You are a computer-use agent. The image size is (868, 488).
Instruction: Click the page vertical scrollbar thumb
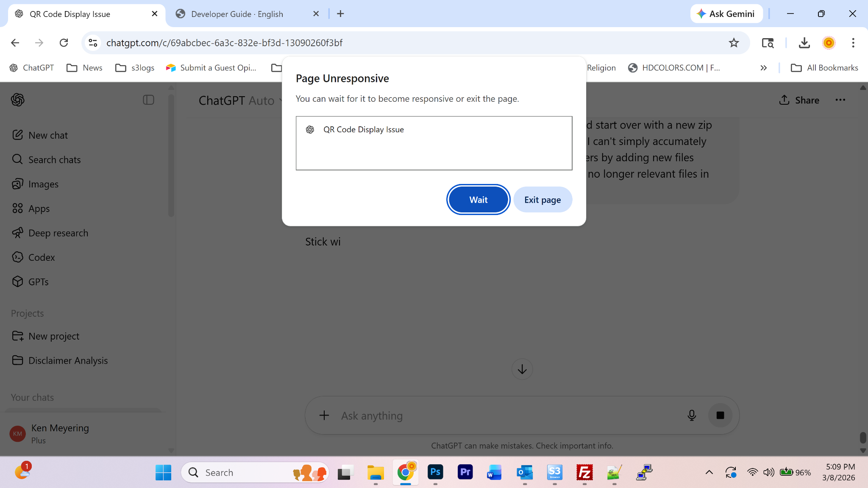pyautogui.click(x=863, y=438)
